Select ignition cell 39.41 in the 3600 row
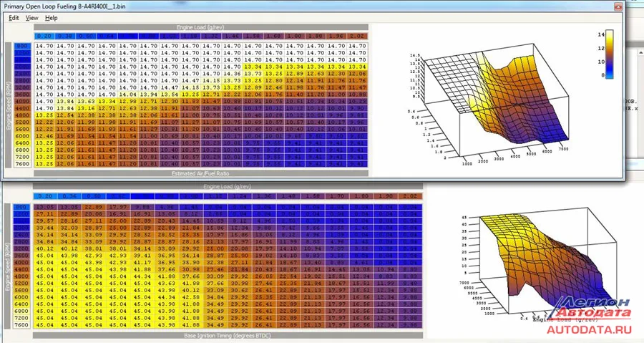Viewport: 644px width, 343px height. point(142,256)
